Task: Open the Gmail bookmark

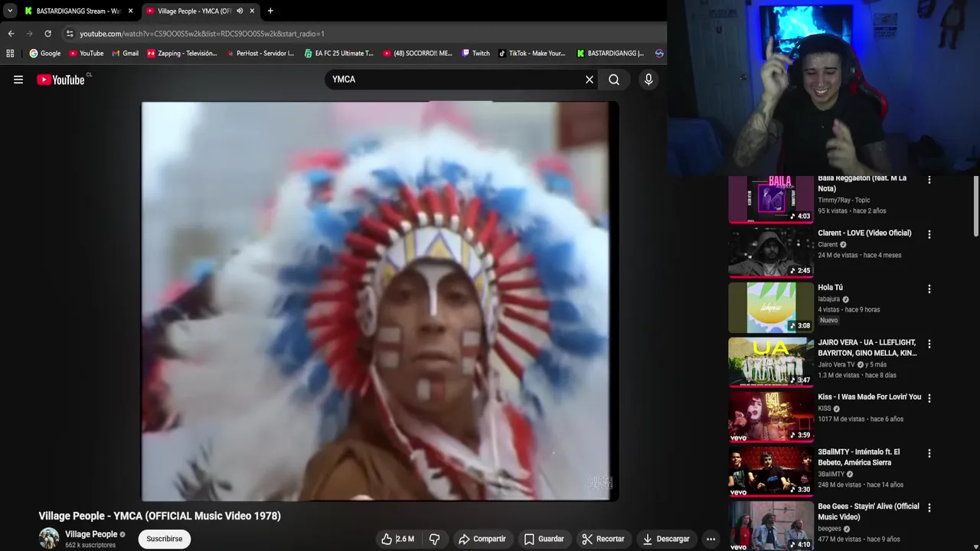Action: [x=126, y=54]
